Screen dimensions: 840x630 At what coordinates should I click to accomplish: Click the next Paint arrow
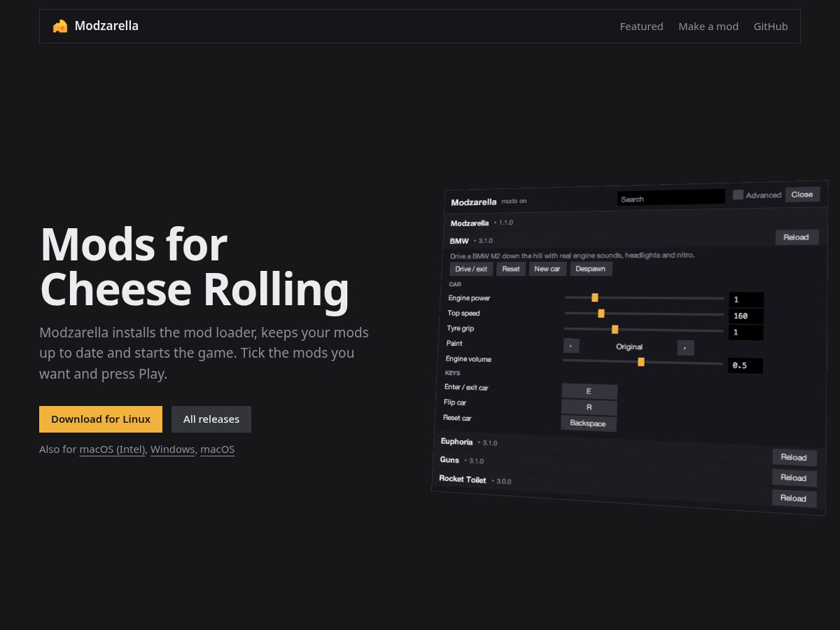pos(685,348)
